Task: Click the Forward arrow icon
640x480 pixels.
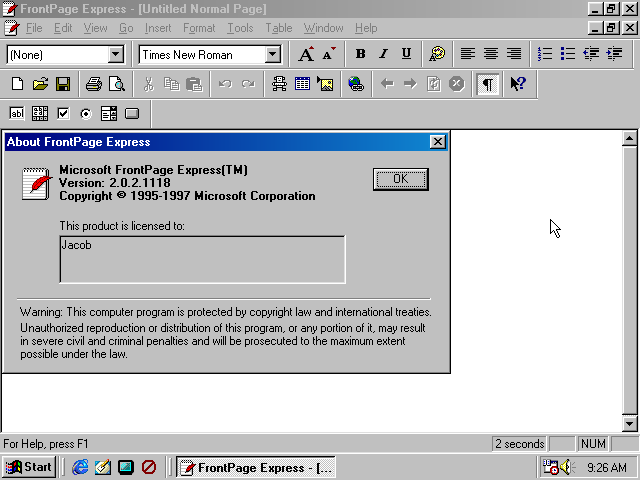Action: (x=410, y=84)
